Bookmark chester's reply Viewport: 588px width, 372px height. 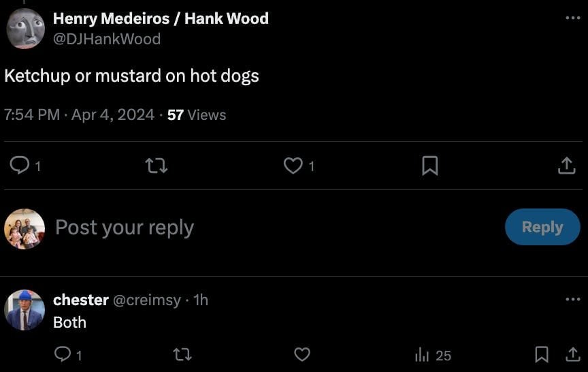click(542, 354)
